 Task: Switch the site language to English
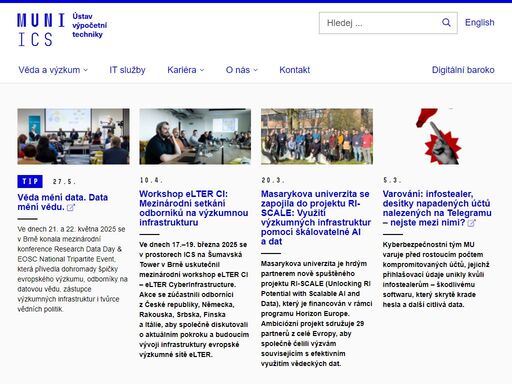[480, 23]
